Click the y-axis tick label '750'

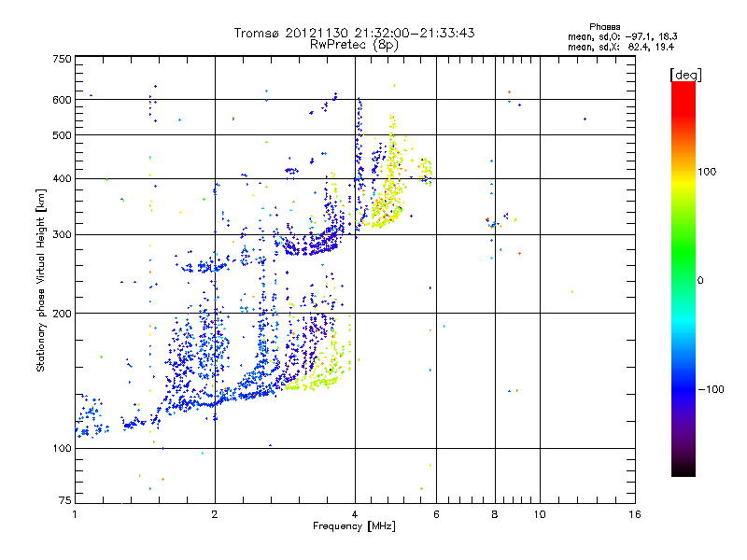[x=62, y=59]
